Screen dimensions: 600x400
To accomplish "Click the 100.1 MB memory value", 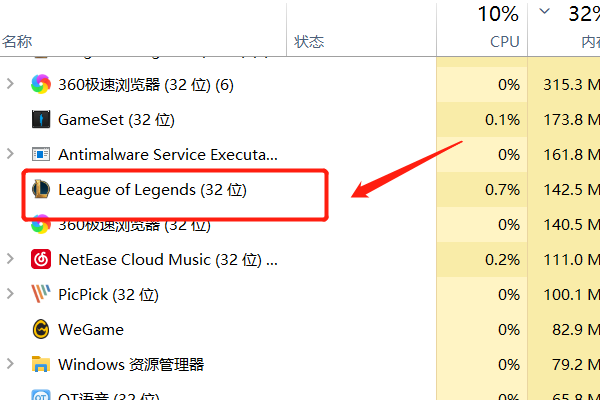I will click(x=572, y=295).
